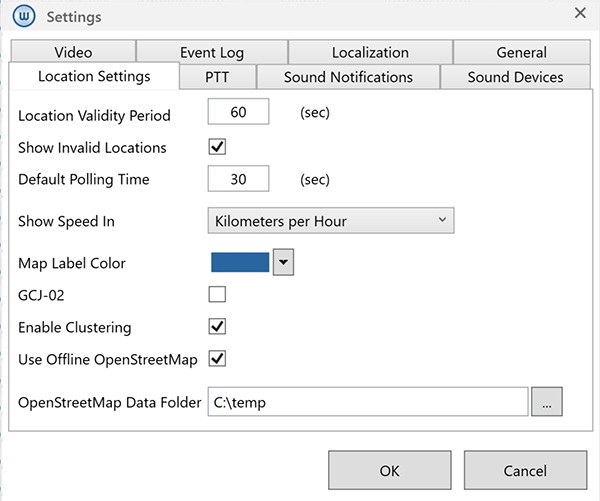Switch to the Video tab

click(x=73, y=52)
